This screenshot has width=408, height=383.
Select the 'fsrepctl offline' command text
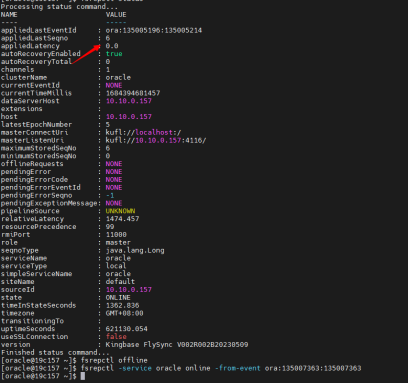point(114,360)
